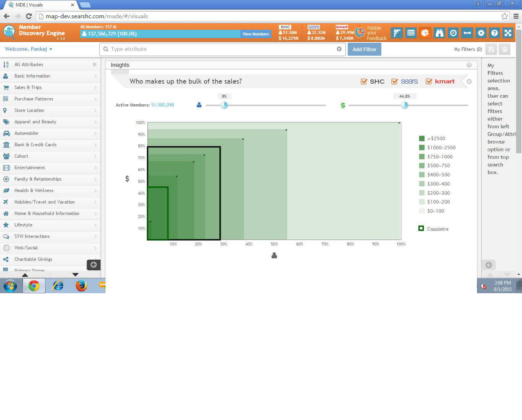Expand the Bank & Credit Cards category
522x420 pixels.
[x=50, y=145]
